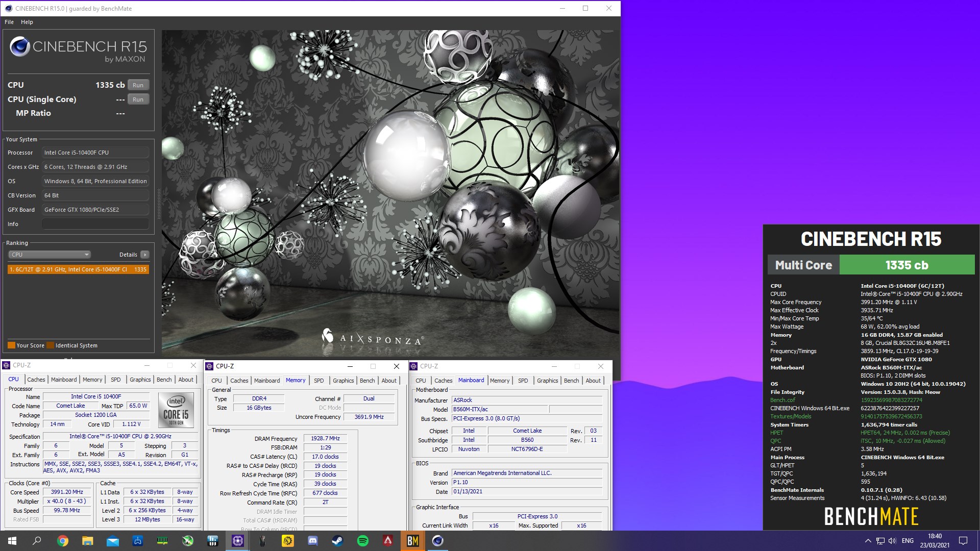
Task: Click the BIOS Date 01/13/2021 field
Action: [x=527, y=492]
